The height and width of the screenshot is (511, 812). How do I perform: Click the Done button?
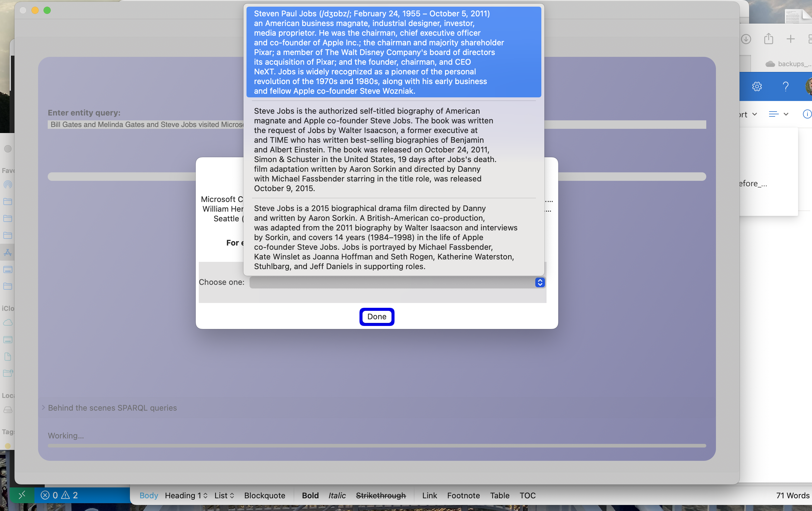[x=377, y=317]
